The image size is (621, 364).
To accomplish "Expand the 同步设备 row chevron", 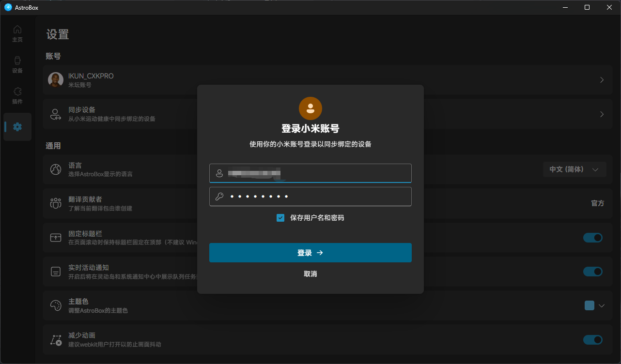I will 602,114.
